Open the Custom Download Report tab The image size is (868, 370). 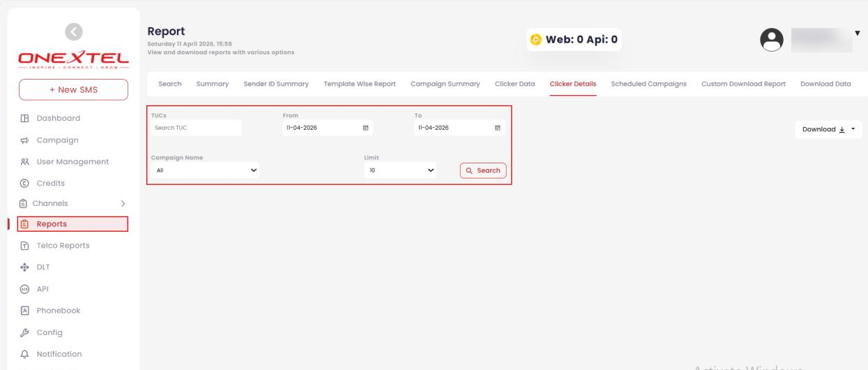(x=744, y=84)
